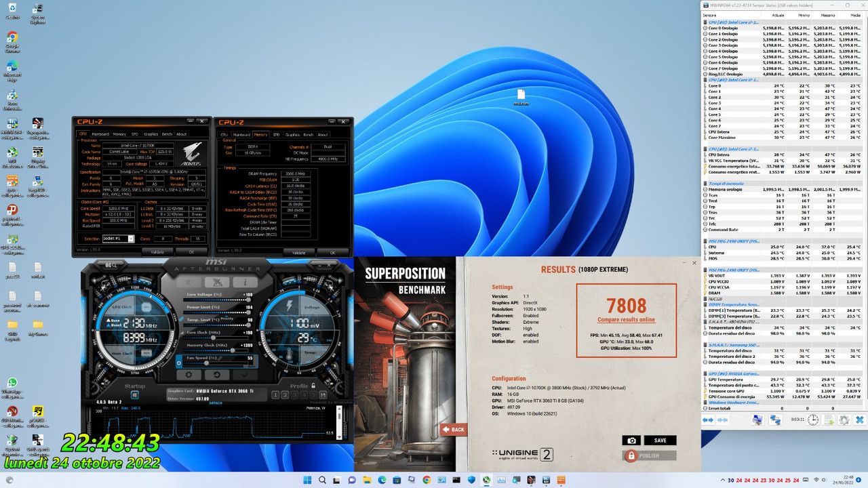Click DETACH under the driver version

pos(216,403)
